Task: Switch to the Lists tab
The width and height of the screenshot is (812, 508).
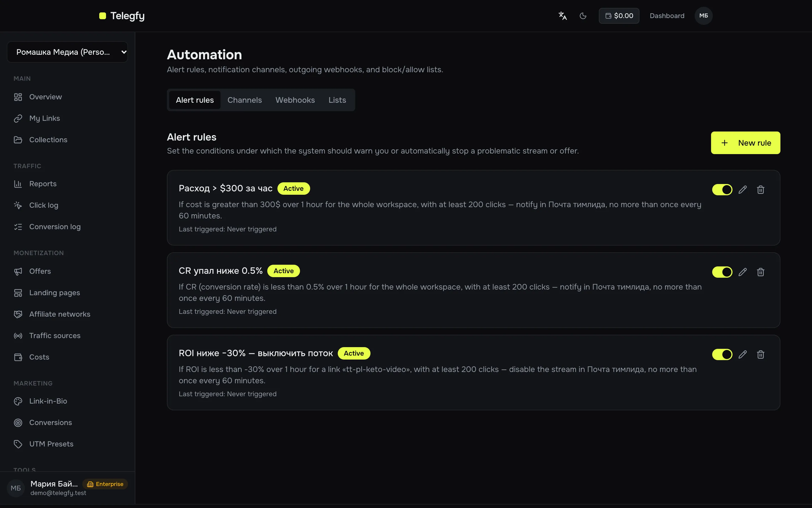Action: 337,100
